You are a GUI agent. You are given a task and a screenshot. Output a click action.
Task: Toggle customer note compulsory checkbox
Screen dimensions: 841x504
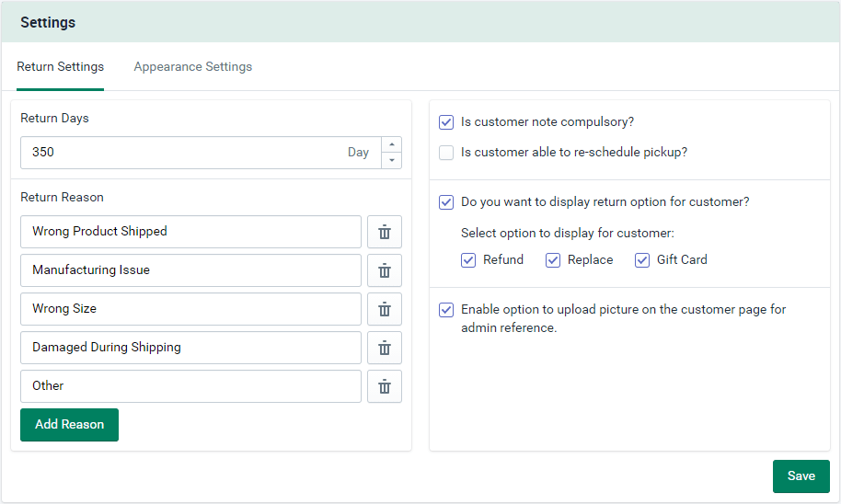(x=446, y=122)
